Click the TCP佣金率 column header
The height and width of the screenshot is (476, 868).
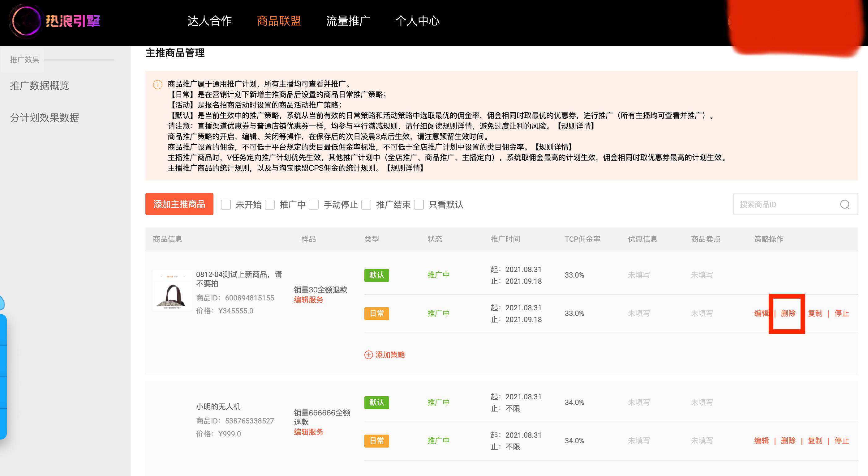[x=582, y=239]
